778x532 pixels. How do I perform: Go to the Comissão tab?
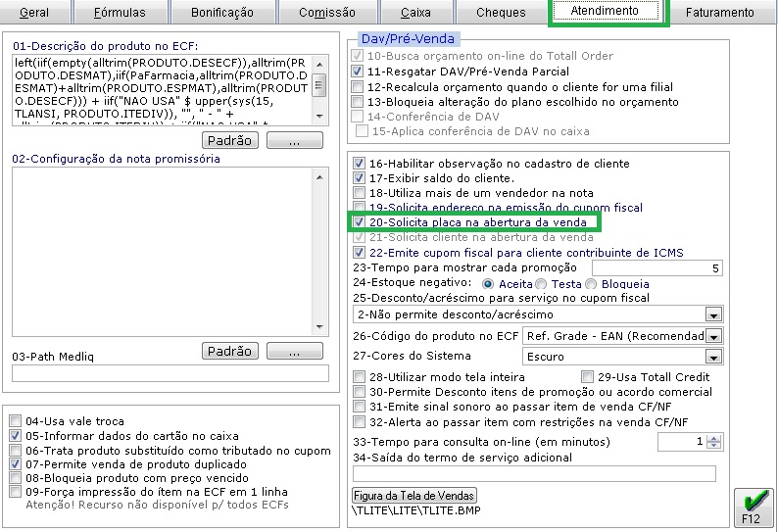(327, 12)
